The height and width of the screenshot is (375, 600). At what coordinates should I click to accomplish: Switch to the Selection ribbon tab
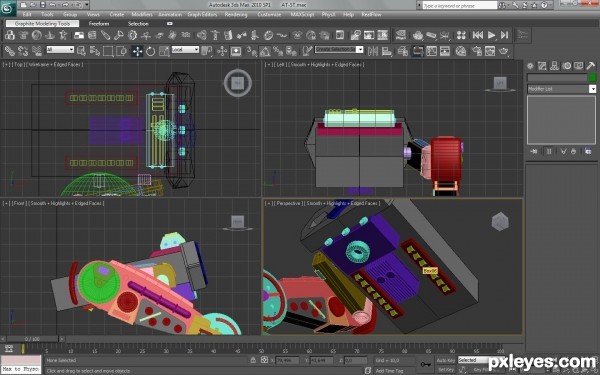138,24
